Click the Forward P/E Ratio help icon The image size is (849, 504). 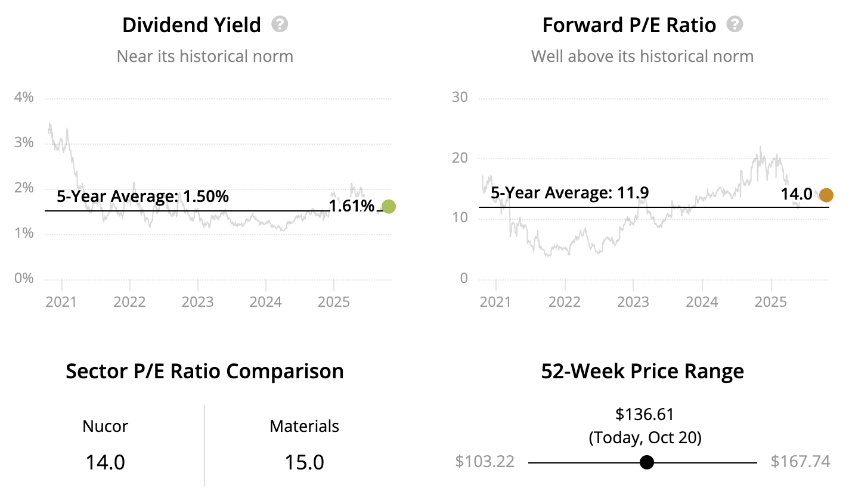click(735, 24)
